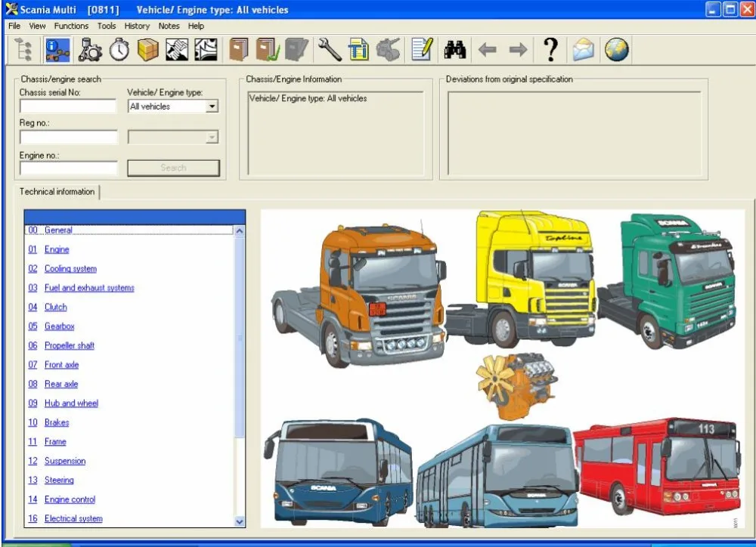Click the open envelope mail icon
756x547 pixels.
pyautogui.click(x=584, y=50)
